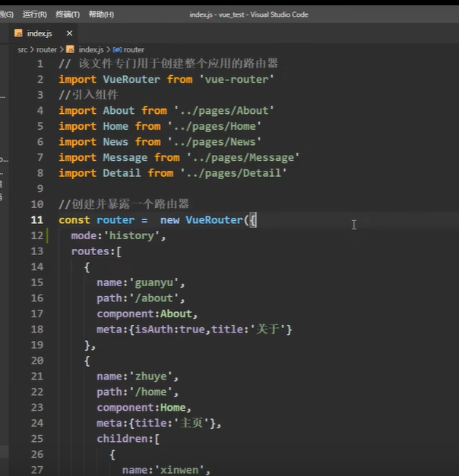Click '../pages/Detail' import path
Viewport: 459px width, 476px height.
coord(233,173)
